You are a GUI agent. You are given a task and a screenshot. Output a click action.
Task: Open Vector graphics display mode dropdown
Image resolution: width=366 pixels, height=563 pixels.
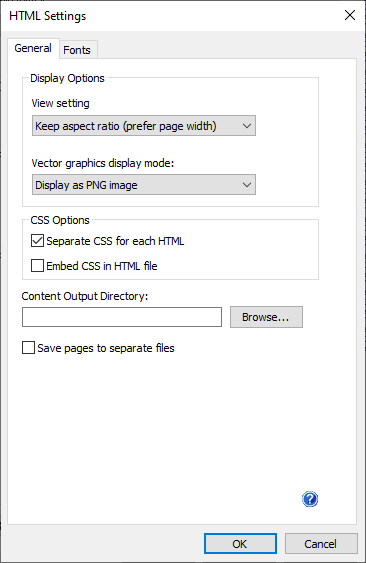[144, 185]
